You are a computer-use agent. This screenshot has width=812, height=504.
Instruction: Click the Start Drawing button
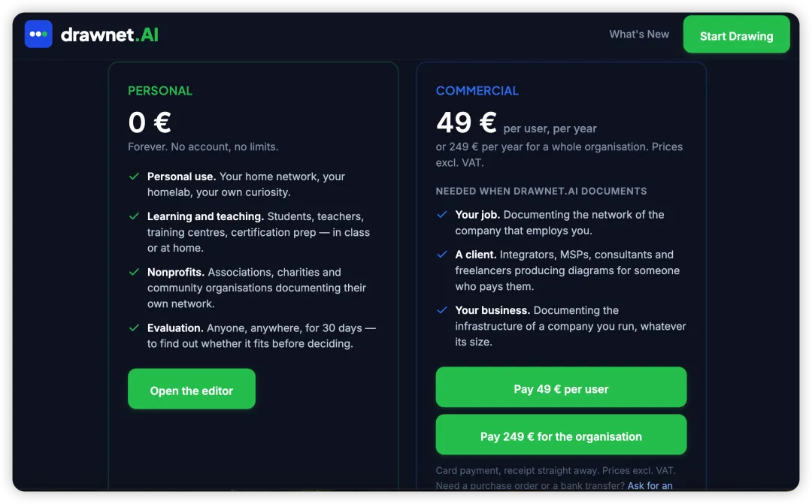[x=736, y=35]
